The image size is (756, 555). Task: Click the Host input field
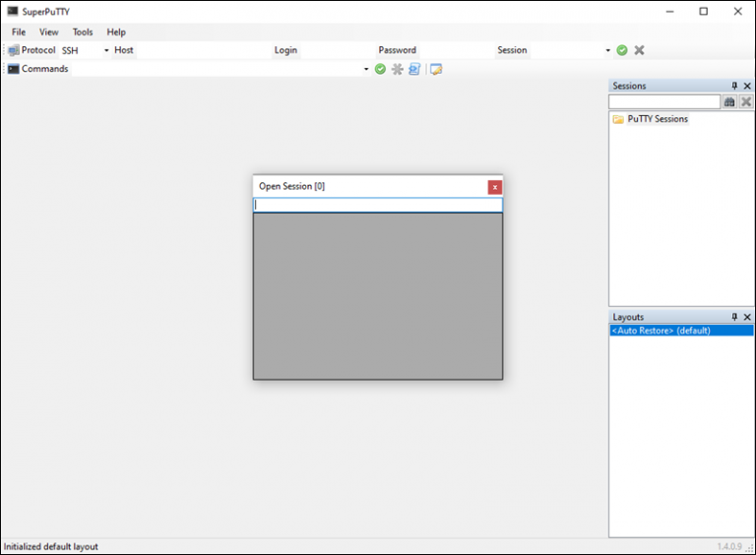coord(202,50)
